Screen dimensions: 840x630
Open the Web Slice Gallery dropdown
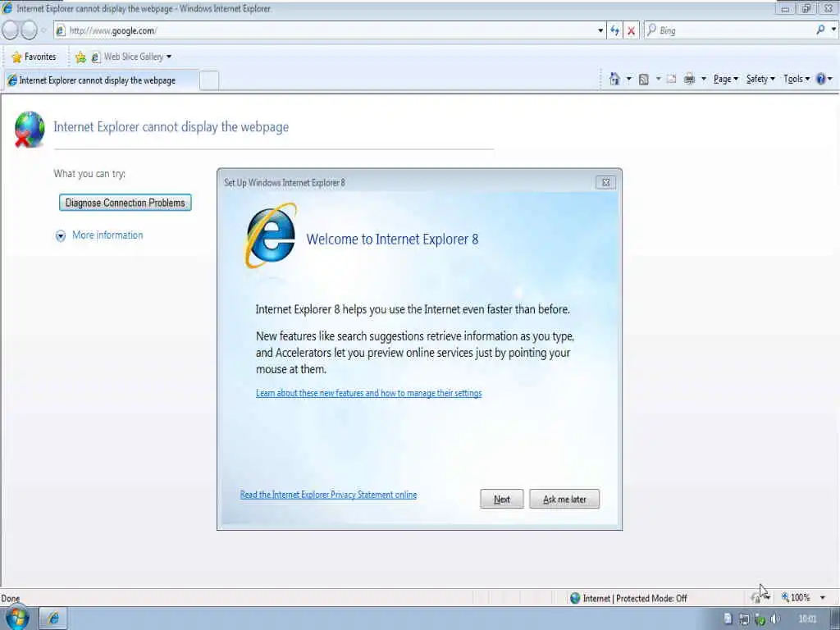point(169,57)
